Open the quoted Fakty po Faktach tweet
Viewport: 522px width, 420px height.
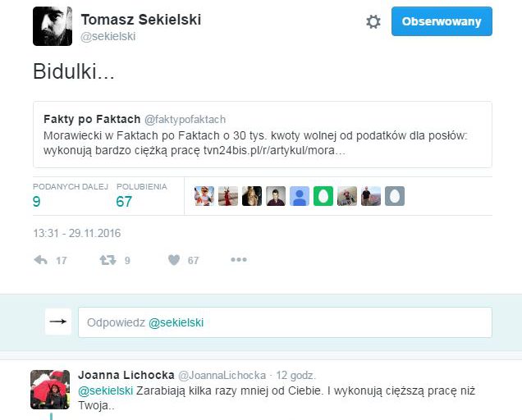[x=263, y=134]
